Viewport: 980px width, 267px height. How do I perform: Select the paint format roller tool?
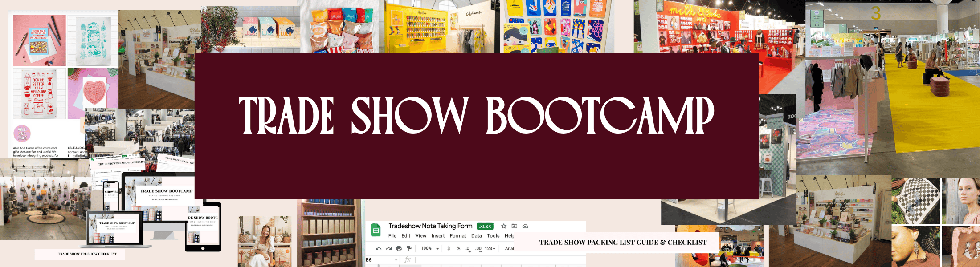(409, 249)
